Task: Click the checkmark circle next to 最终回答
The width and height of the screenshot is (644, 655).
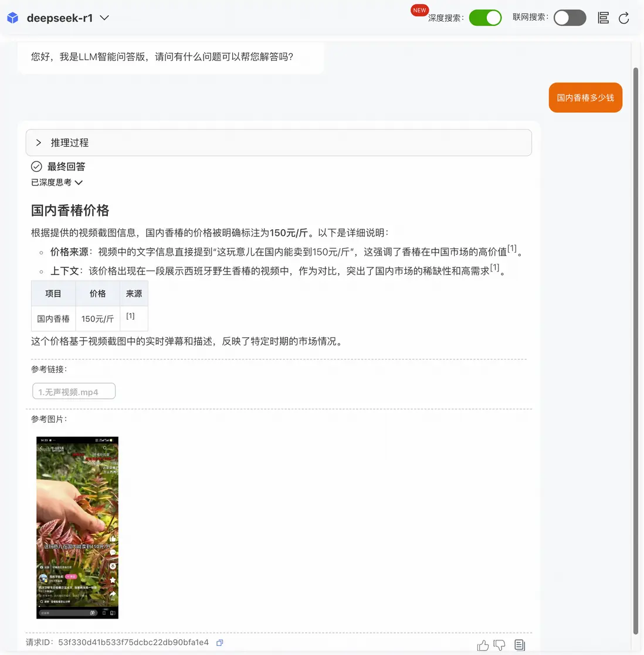Action: 36,167
